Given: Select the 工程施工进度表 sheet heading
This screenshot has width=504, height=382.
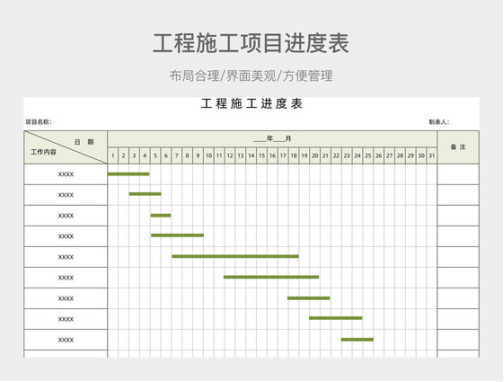Looking at the screenshot, I should [252, 104].
